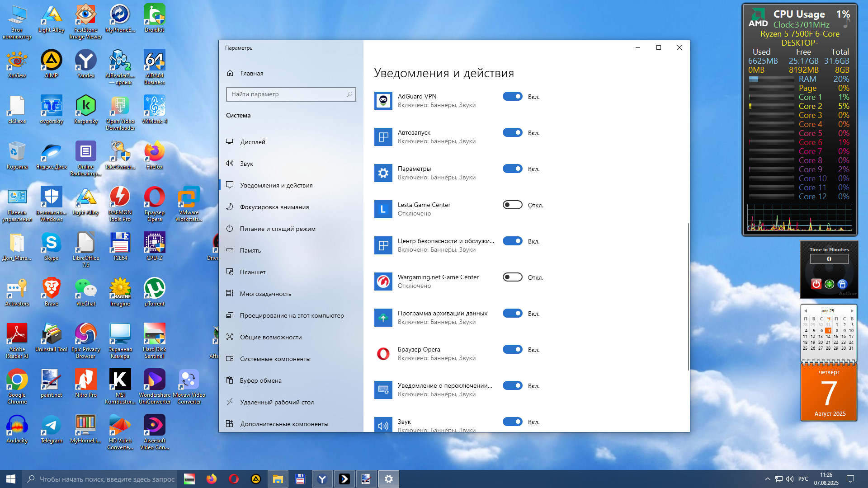Disable Браузер Opera notifications toggle
The height and width of the screenshot is (488, 868).
click(x=513, y=349)
